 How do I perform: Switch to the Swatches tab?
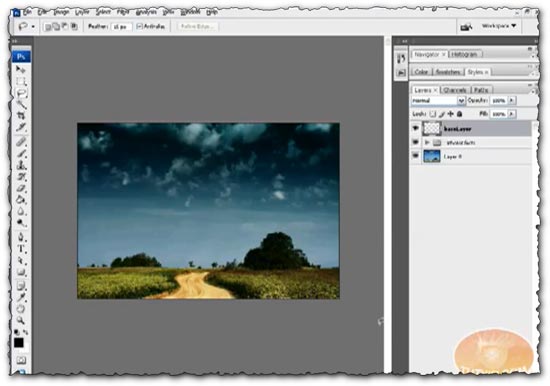click(448, 72)
